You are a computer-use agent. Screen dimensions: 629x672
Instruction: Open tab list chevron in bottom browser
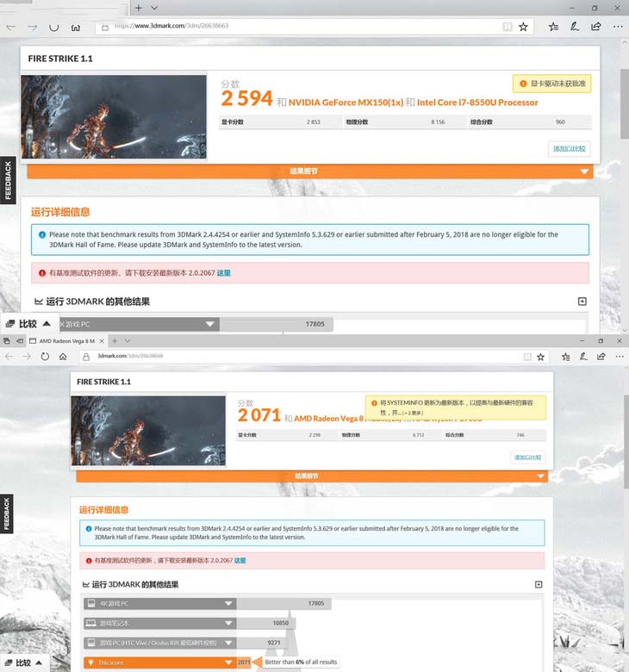click(x=128, y=341)
